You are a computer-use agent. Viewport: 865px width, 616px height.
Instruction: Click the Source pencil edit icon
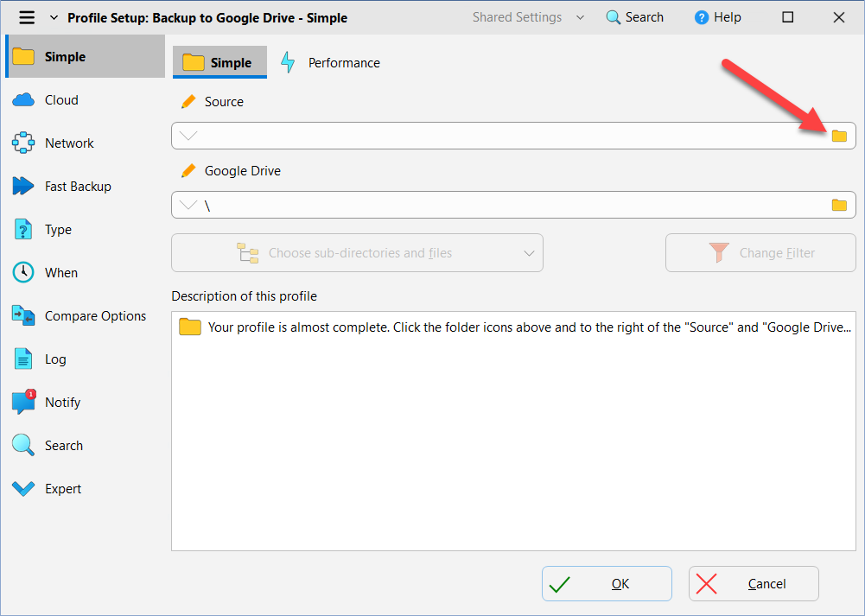coord(188,101)
